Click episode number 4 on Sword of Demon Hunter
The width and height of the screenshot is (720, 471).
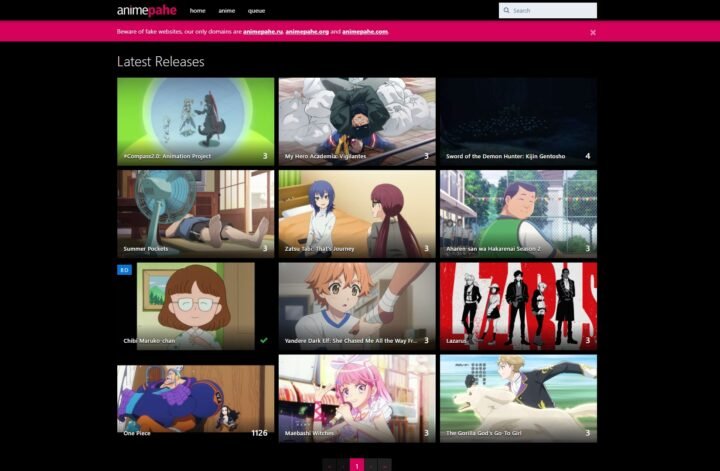[587, 156]
